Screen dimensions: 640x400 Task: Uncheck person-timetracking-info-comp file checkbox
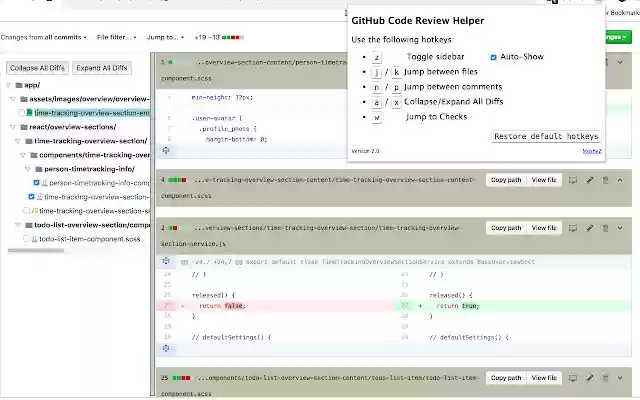[x=36, y=183]
